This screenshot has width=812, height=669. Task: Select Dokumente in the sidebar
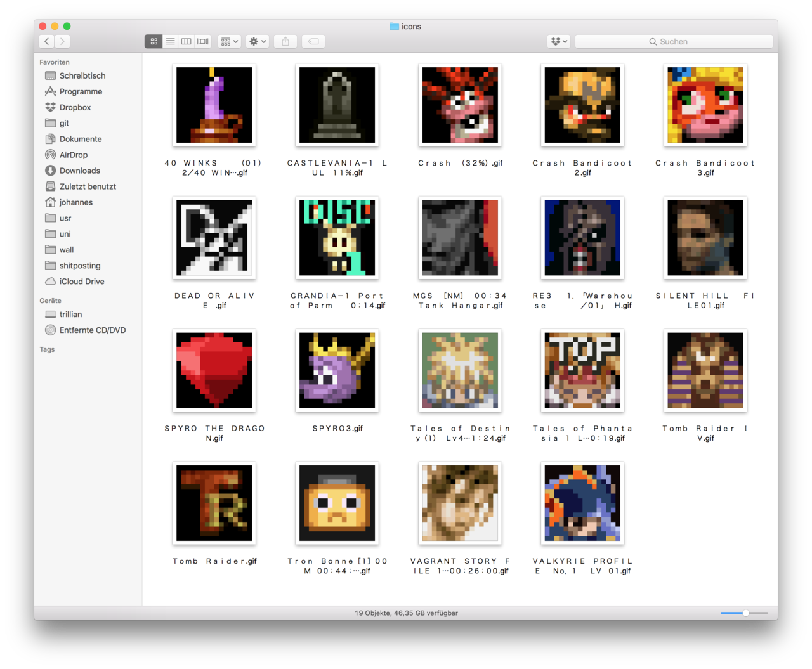(x=81, y=139)
